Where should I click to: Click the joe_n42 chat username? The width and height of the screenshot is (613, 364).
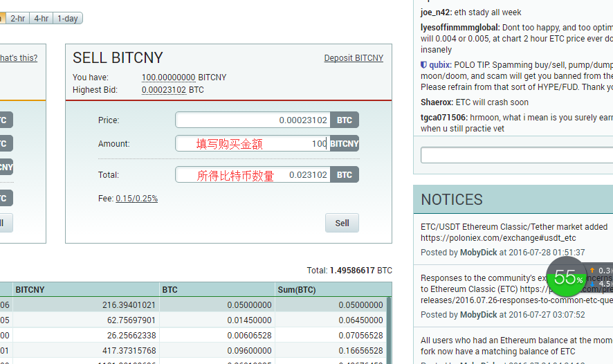[x=437, y=12]
